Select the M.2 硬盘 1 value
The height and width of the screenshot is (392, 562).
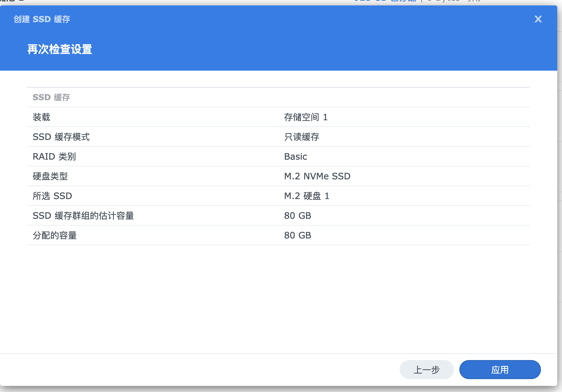(306, 196)
